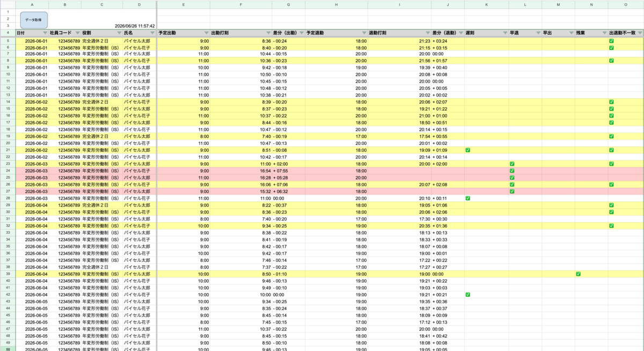Select the 21:56 clock-out cell

point(399,61)
